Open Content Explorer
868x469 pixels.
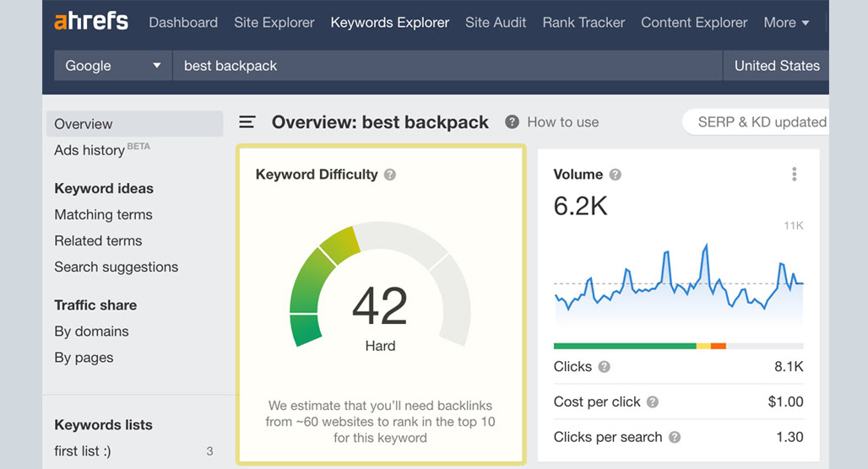694,23
